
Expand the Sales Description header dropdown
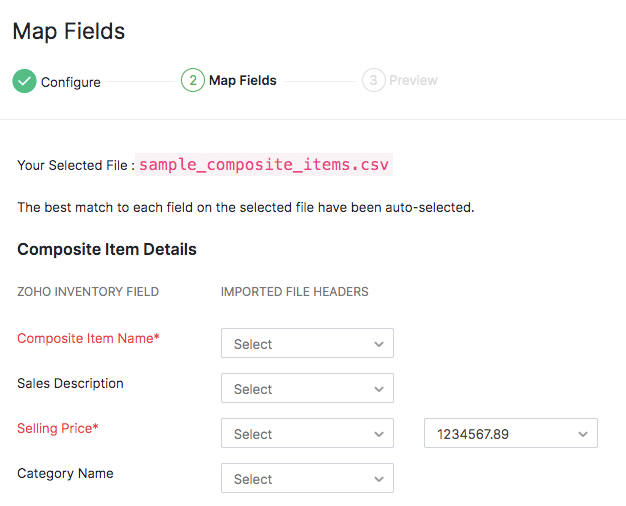click(307, 388)
